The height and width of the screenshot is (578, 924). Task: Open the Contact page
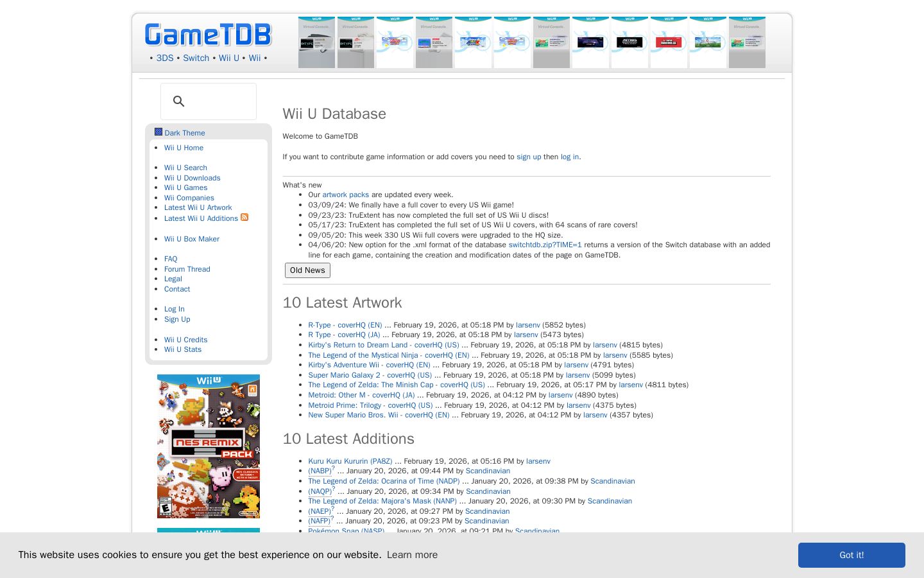click(177, 289)
